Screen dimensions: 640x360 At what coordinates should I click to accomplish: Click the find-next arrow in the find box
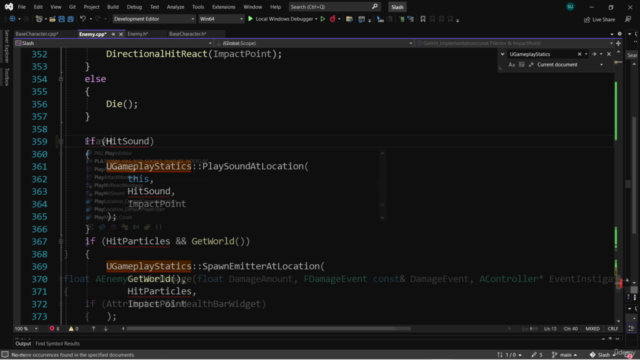[594, 54]
